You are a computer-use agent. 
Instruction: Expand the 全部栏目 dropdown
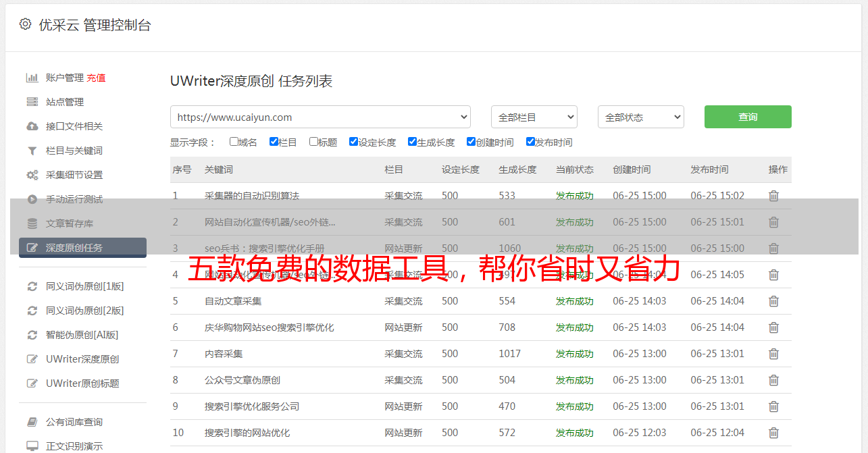coord(534,117)
